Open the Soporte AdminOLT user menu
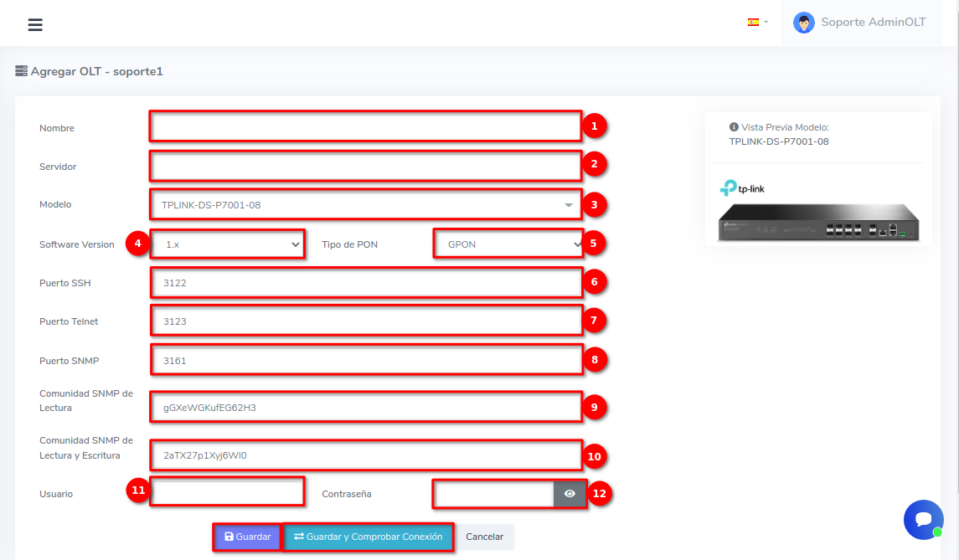959x560 pixels. 873,23
